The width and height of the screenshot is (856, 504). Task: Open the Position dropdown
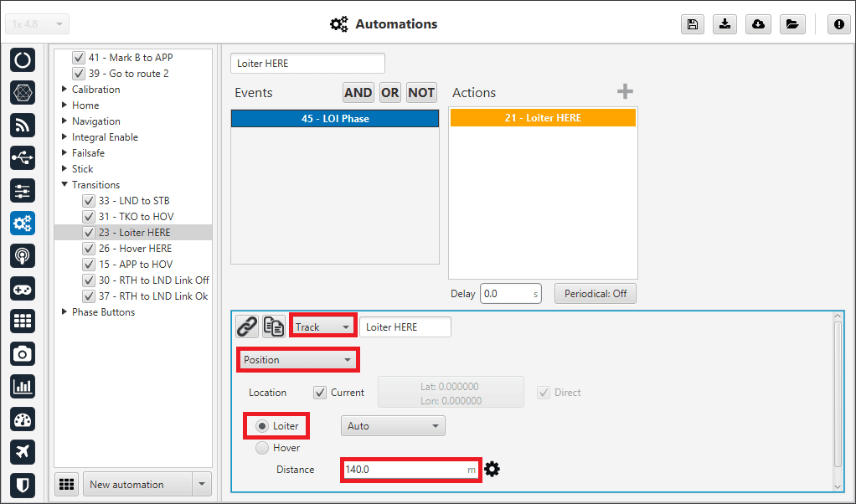298,360
